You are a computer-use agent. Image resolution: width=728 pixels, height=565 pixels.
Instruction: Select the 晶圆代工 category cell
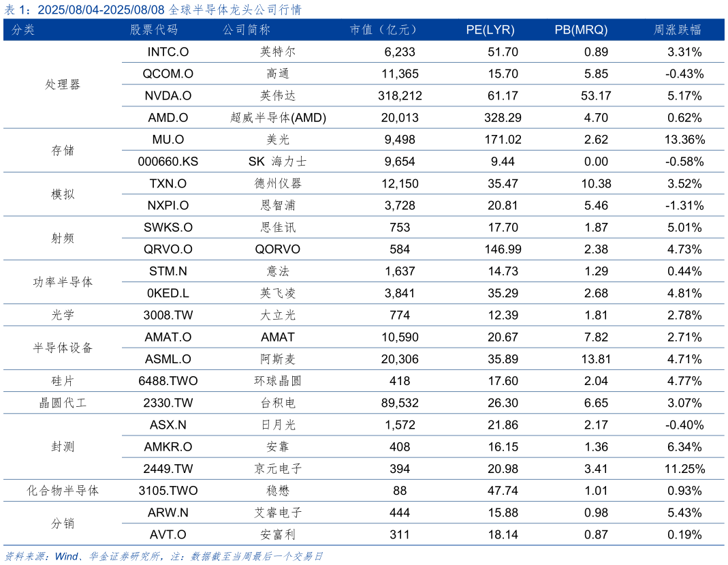coord(63,403)
